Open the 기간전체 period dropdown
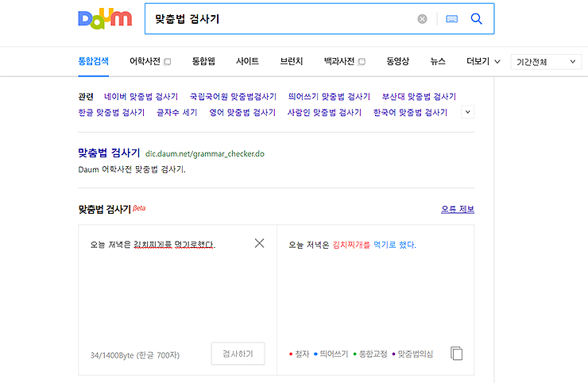 pos(546,62)
